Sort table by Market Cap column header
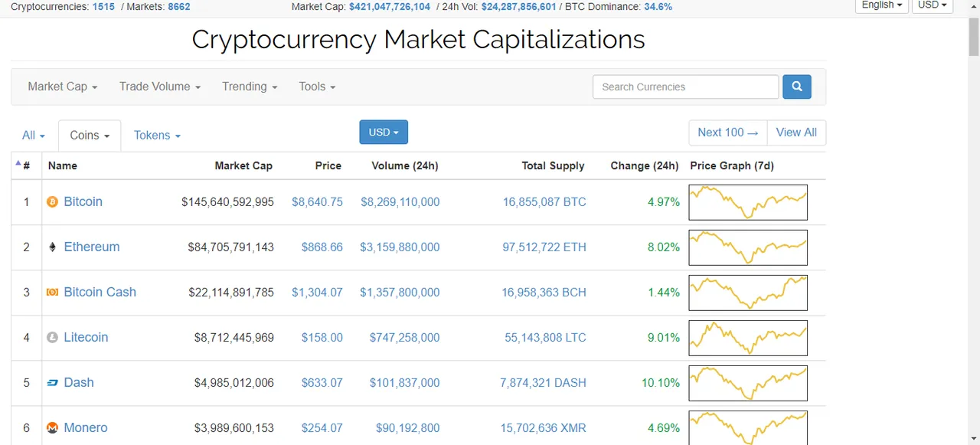This screenshot has height=445, width=980. tap(243, 165)
